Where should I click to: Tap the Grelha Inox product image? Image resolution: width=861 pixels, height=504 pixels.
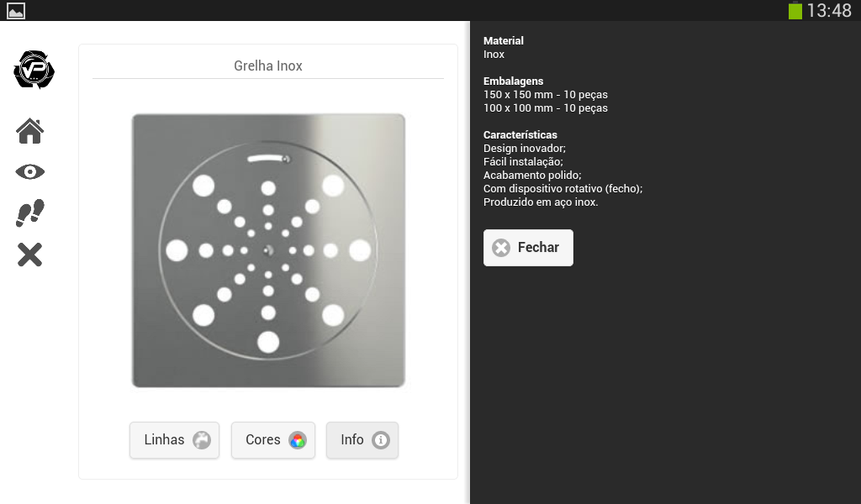(268, 250)
